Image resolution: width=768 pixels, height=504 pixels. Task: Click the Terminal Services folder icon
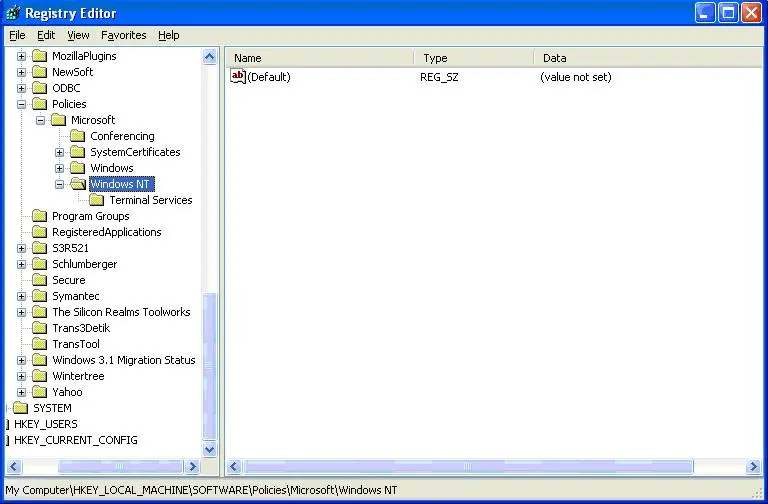(97, 200)
